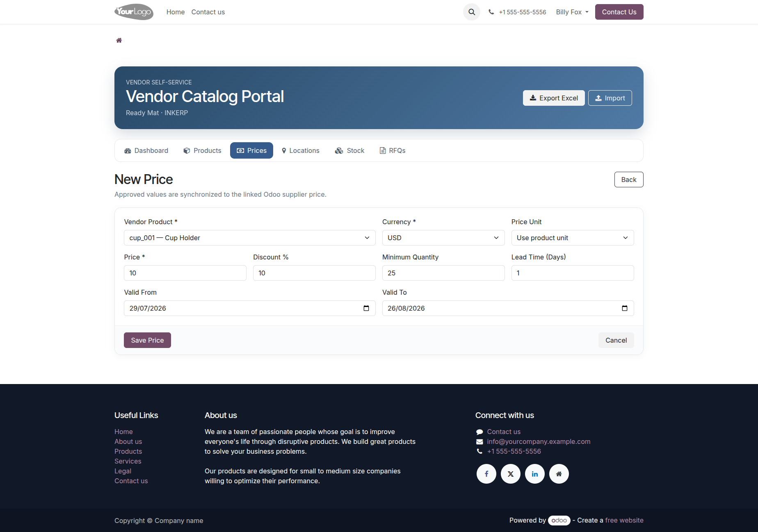Click the Cancel button
Image resolution: width=758 pixels, height=532 pixels.
coord(616,340)
